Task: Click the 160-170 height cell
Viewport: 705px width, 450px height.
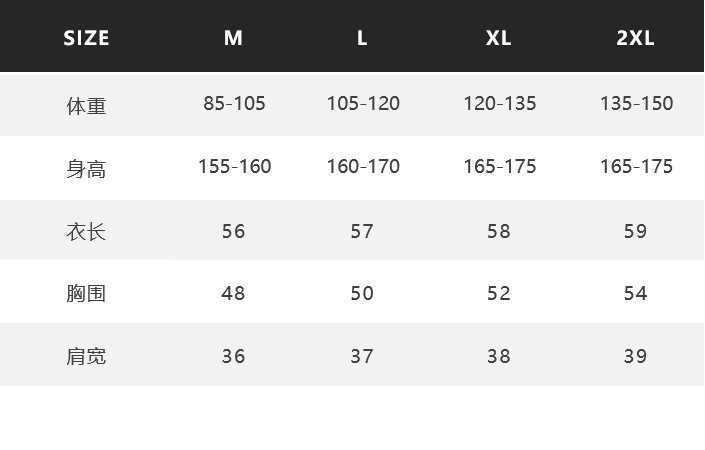Action: coord(363,166)
